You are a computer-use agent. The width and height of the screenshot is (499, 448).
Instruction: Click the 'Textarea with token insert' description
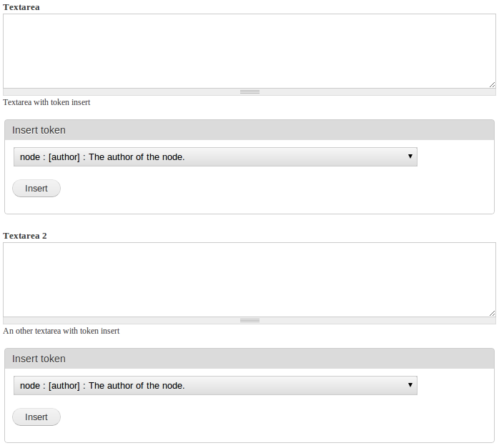tap(46, 102)
